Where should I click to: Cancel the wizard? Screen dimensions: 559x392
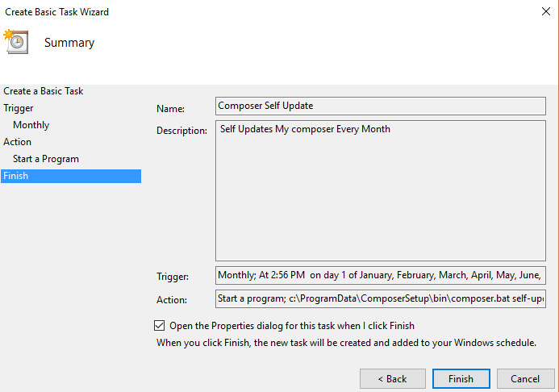[524, 378]
